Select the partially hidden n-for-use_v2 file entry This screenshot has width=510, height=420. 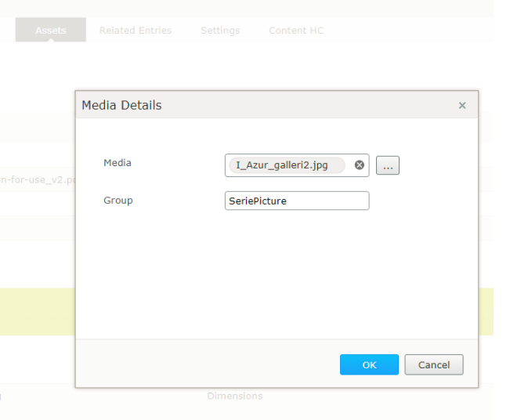(37, 179)
